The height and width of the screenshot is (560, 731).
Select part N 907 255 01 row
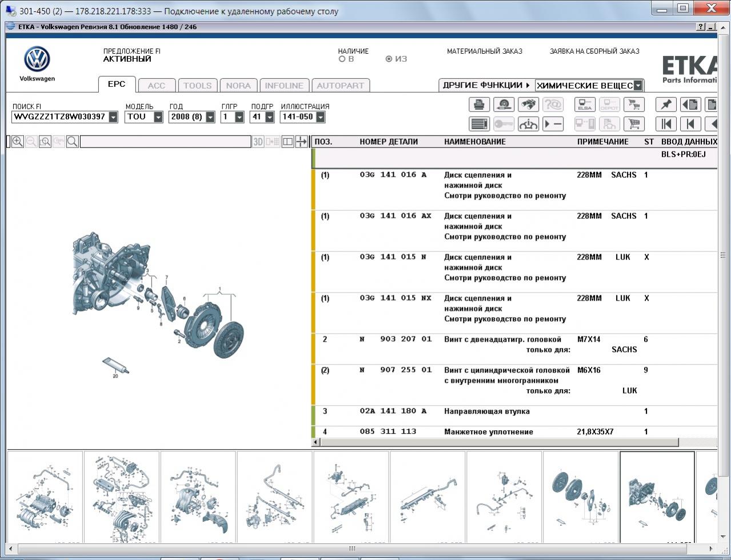pos(514,385)
